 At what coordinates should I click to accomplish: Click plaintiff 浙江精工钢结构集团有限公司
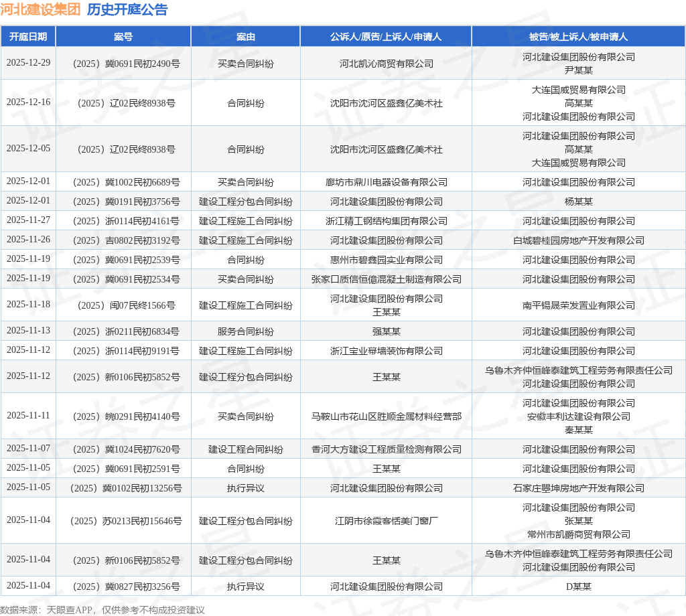[387, 221]
